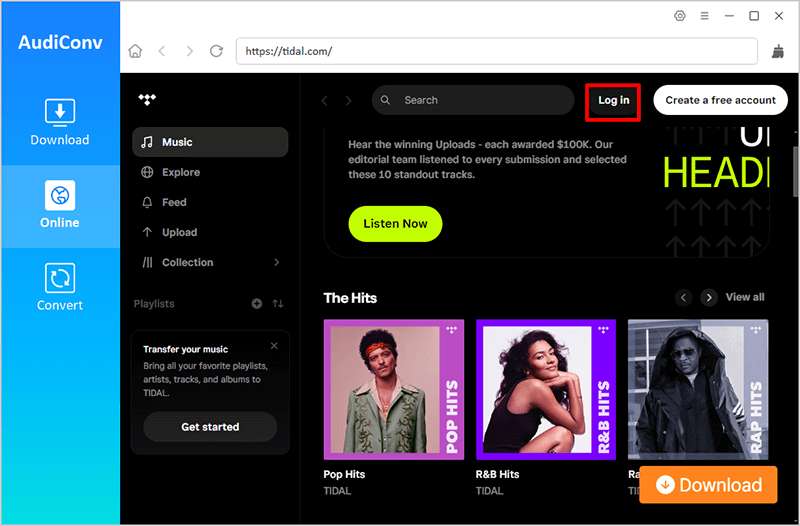The height and width of the screenshot is (526, 800).
Task: Show next items in The Hits
Action: pos(709,297)
